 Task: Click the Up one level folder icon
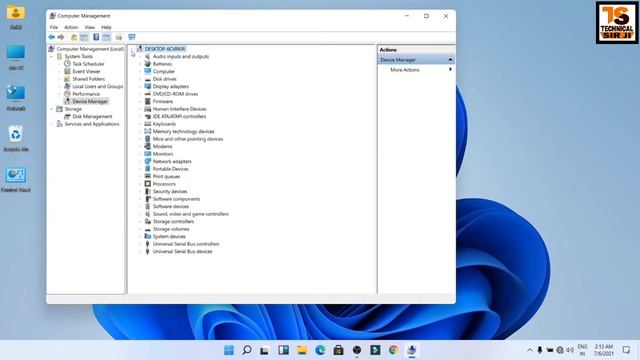tap(74, 37)
